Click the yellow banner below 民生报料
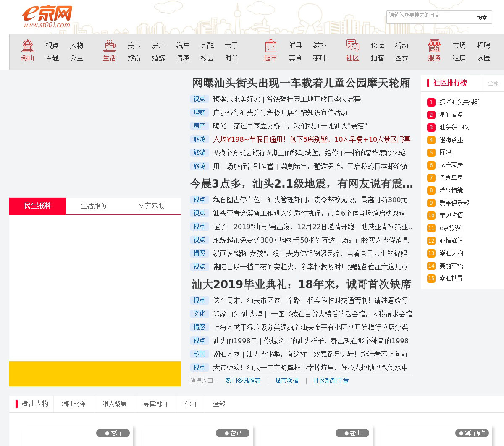The width and height of the screenshot is (504, 446). pos(95,374)
